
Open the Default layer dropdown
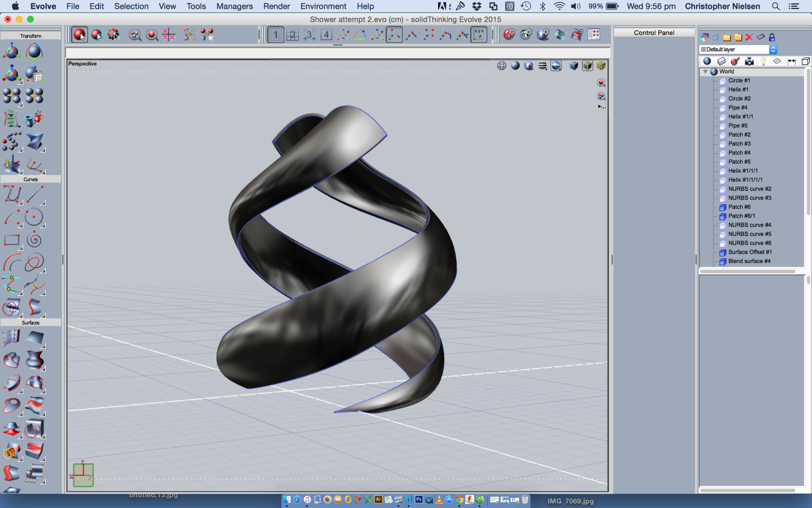[x=738, y=49]
